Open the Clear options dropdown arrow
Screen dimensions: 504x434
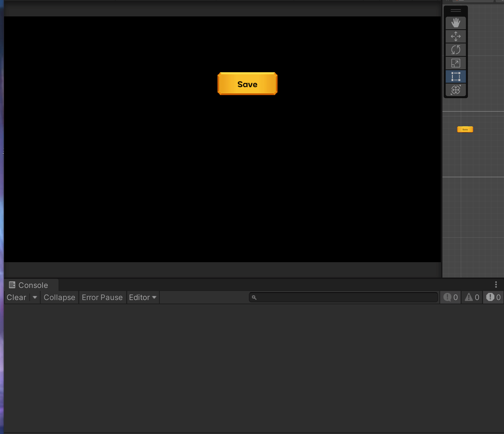tap(35, 297)
